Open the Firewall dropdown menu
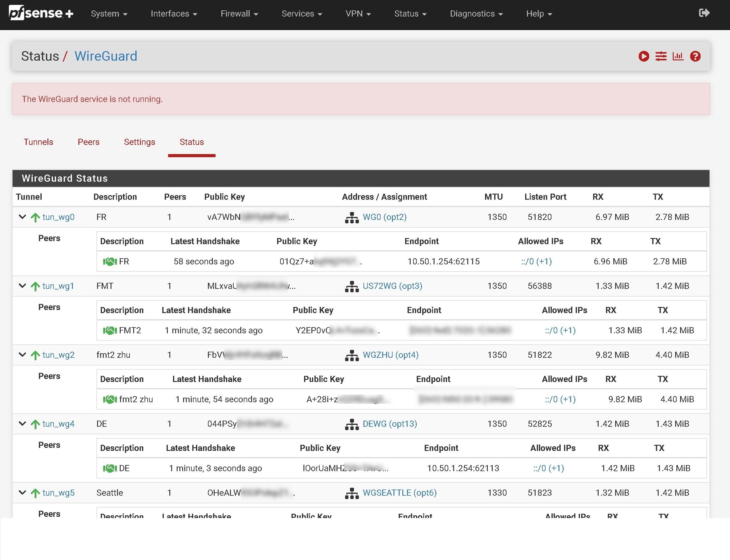The image size is (730, 560). point(239,14)
